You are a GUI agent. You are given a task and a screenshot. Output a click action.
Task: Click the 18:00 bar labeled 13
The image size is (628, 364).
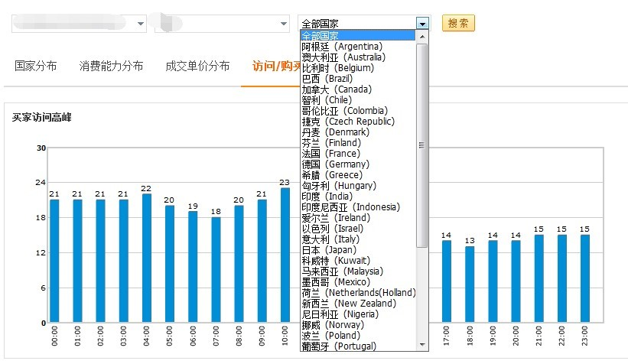coord(470,284)
